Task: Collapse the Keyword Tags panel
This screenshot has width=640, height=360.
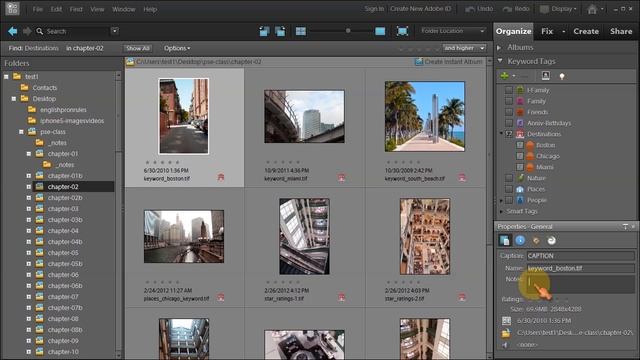Action: coord(500,61)
